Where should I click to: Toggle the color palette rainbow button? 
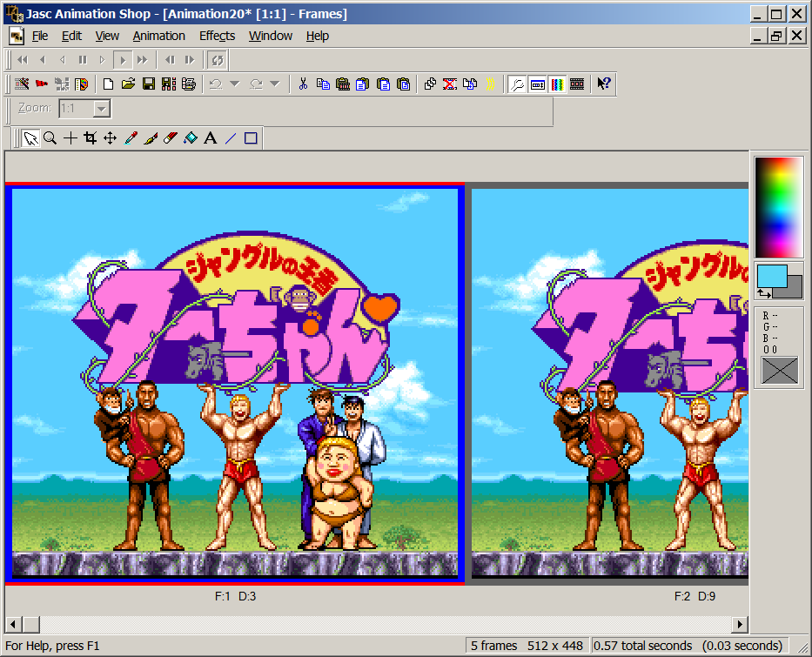(557, 84)
